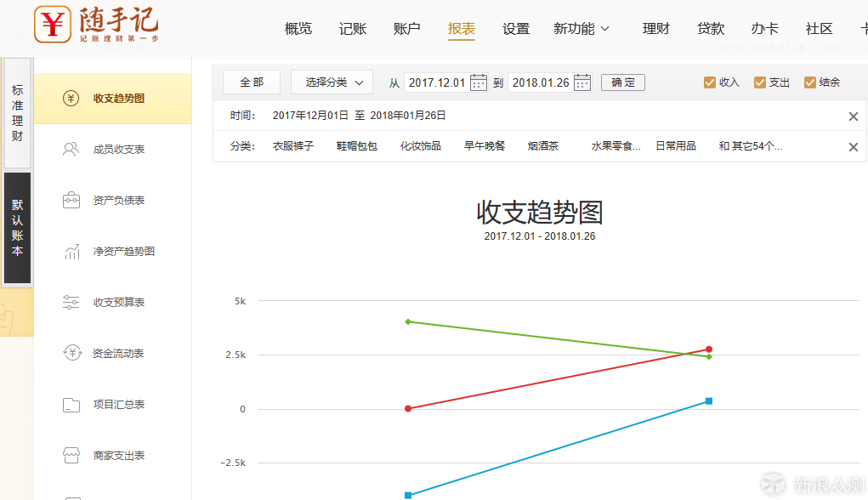Screen dimensions: 868x500
Task: Open 净资产趋势图 chart icon
Action: coord(71,252)
